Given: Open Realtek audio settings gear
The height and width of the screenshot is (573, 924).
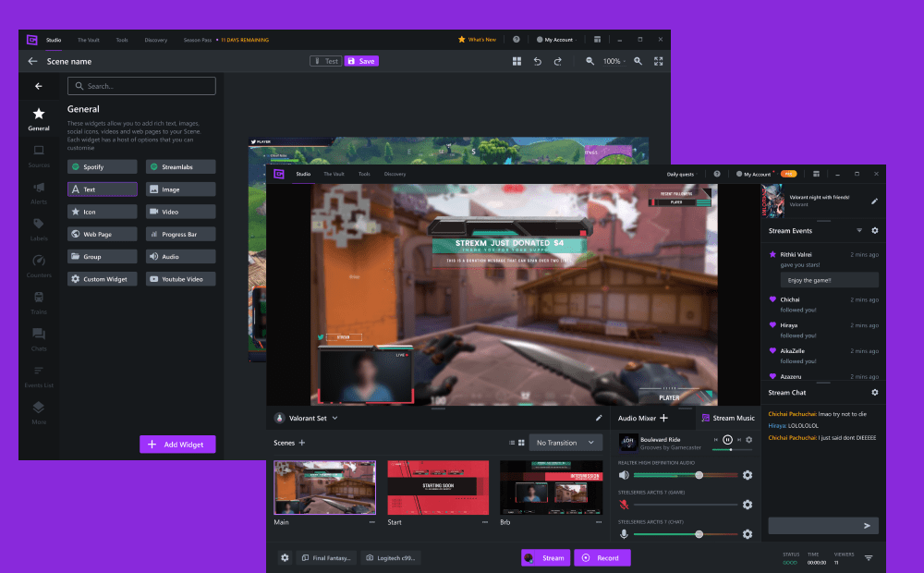Looking at the screenshot, I should click(748, 475).
